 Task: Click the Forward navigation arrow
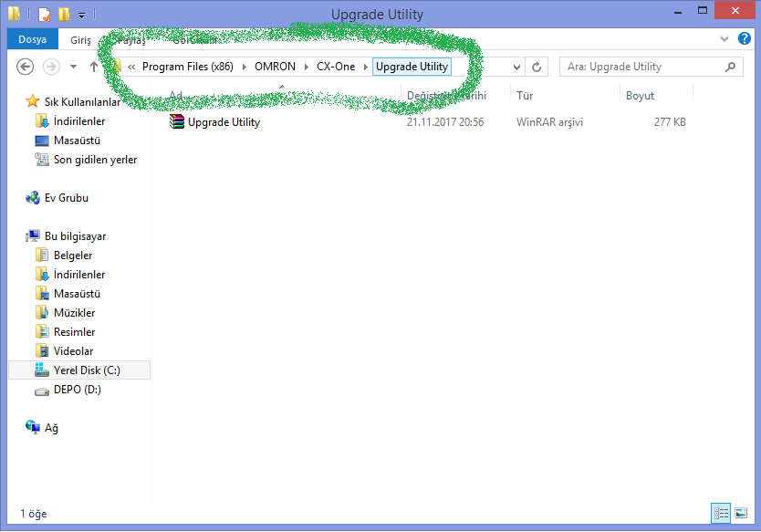tap(51, 67)
